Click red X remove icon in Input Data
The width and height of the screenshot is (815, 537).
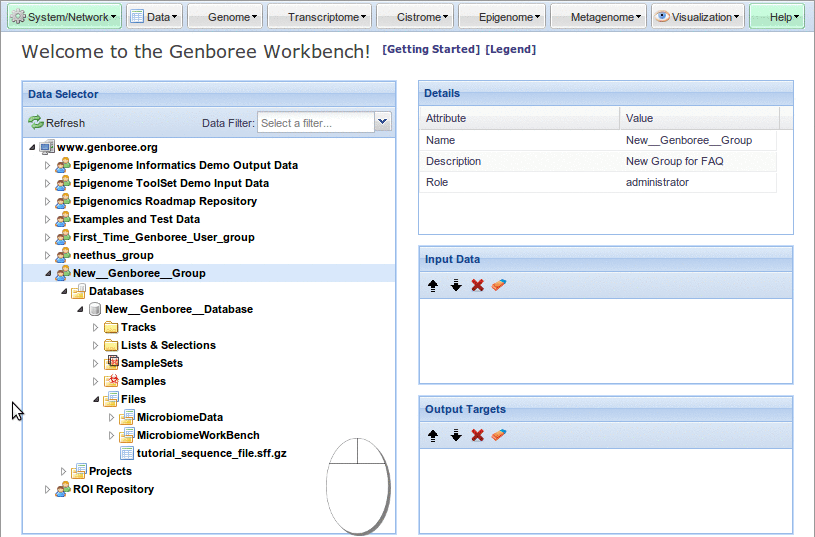tap(477, 286)
